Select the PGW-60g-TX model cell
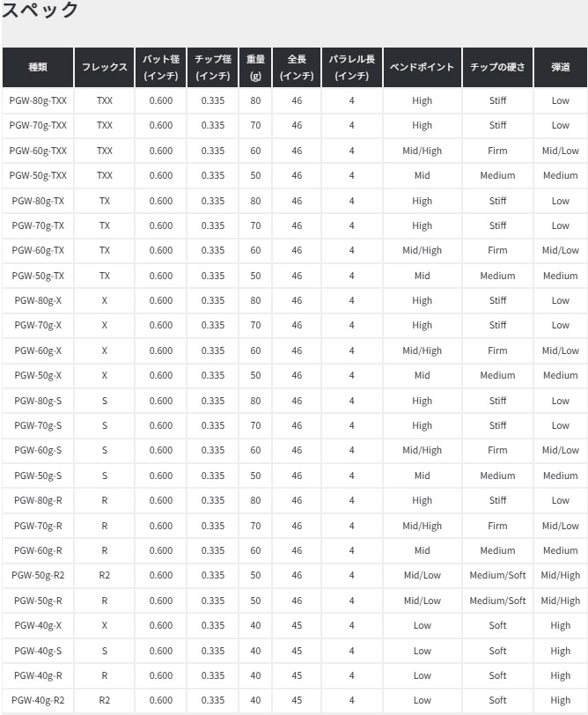The height and width of the screenshot is (715, 588). pyautogui.click(x=38, y=251)
